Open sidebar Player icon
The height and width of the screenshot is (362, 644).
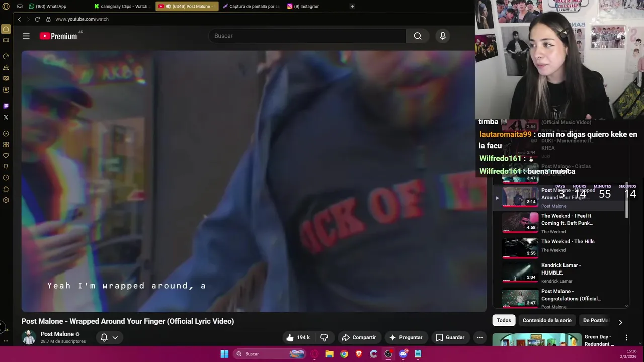[x=6, y=133]
